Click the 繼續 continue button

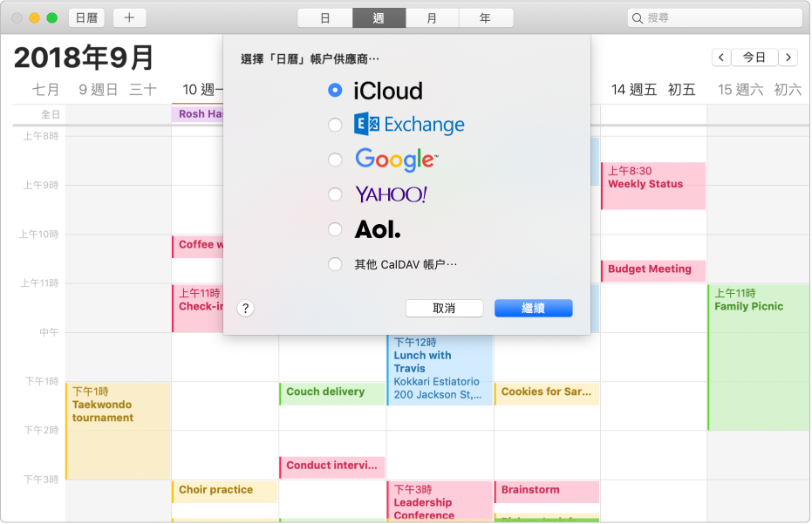tap(534, 309)
